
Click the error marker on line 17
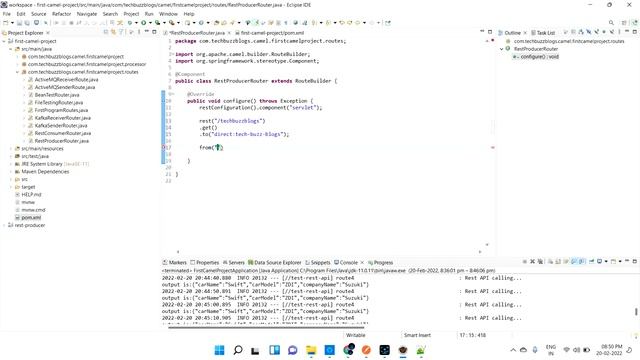(164, 147)
